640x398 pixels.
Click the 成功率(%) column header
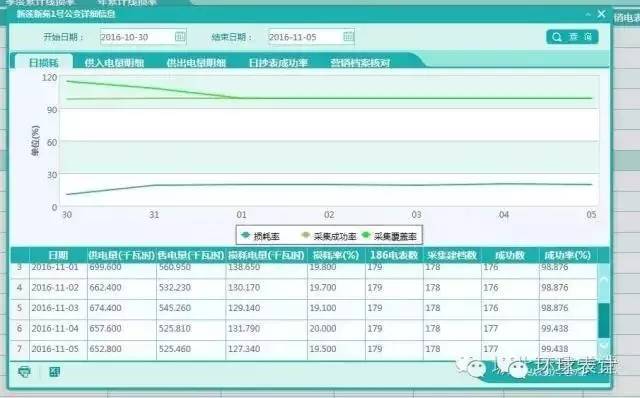pos(568,256)
